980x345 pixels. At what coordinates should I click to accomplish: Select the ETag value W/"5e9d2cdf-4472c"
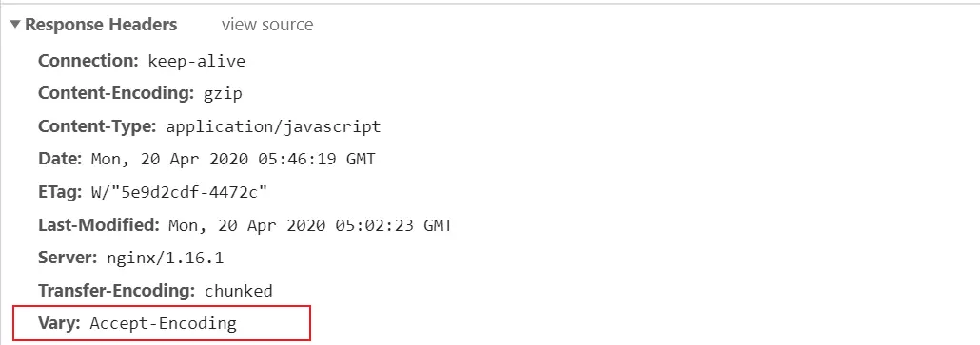[180, 192]
